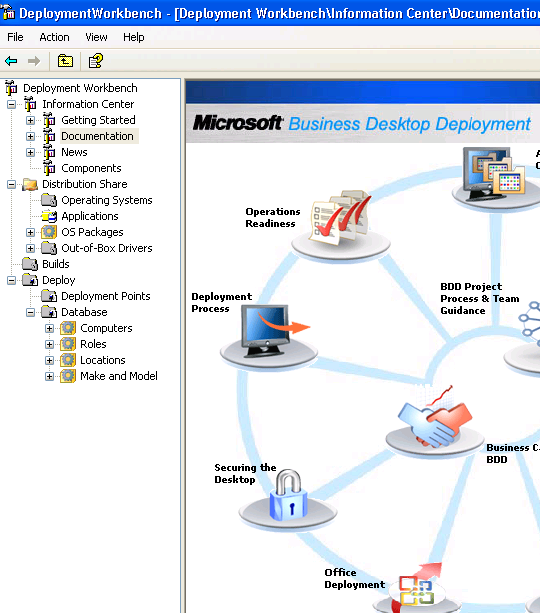Click the Help properties toolbar icon

(x=95, y=61)
